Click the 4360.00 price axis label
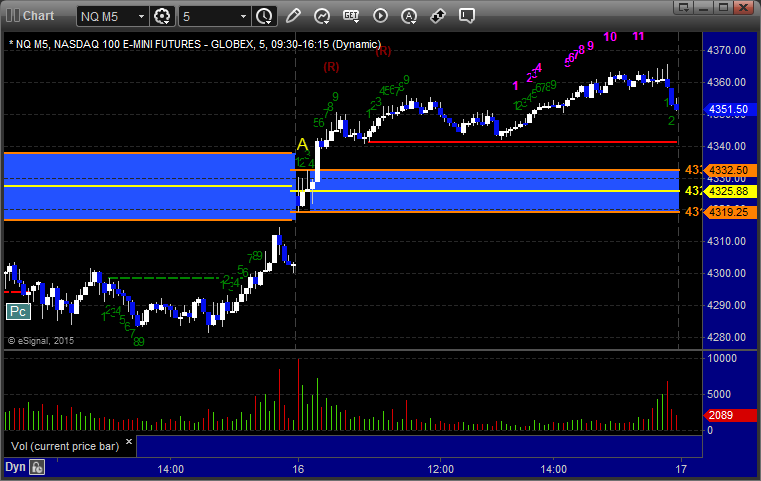The image size is (761, 481). (x=726, y=82)
